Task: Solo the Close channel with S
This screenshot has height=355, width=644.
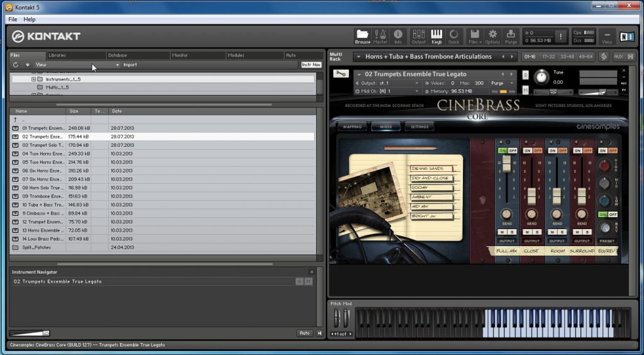Action: (537, 232)
